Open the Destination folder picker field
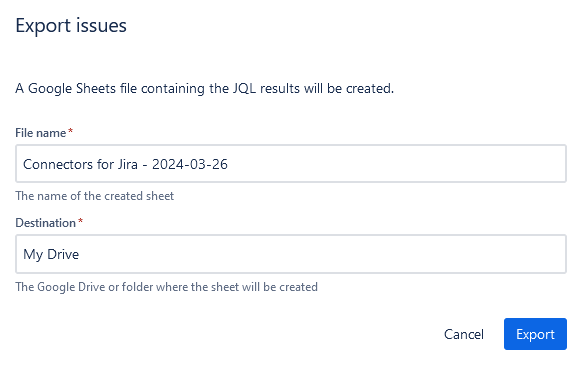This screenshot has width=586, height=367. point(291,254)
